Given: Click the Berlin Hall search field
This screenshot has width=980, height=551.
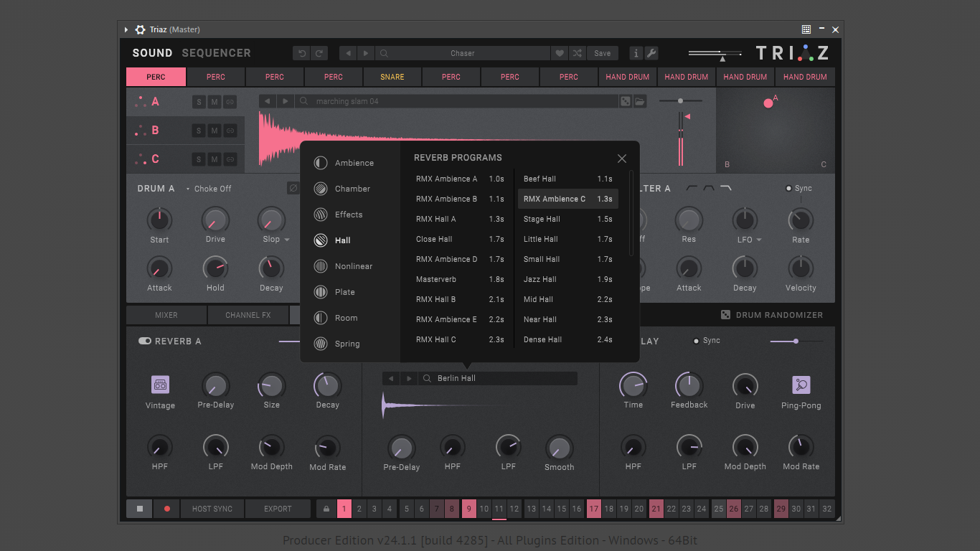Looking at the screenshot, I should click(x=499, y=378).
